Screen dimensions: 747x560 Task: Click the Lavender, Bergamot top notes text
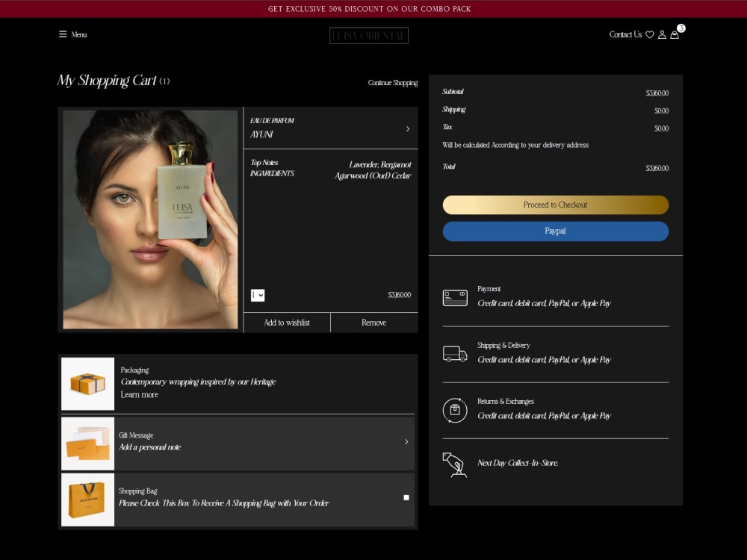pyautogui.click(x=380, y=165)
